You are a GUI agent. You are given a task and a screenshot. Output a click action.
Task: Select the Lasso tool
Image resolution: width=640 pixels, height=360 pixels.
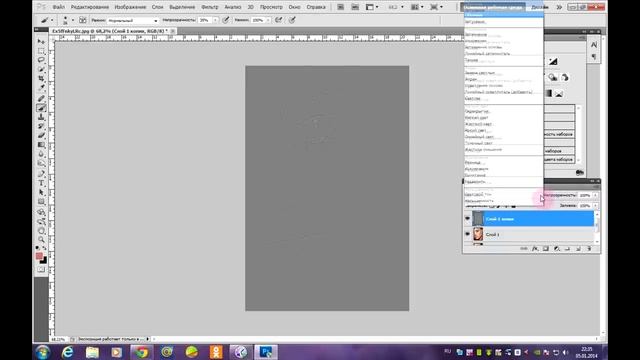pos(41,60)
